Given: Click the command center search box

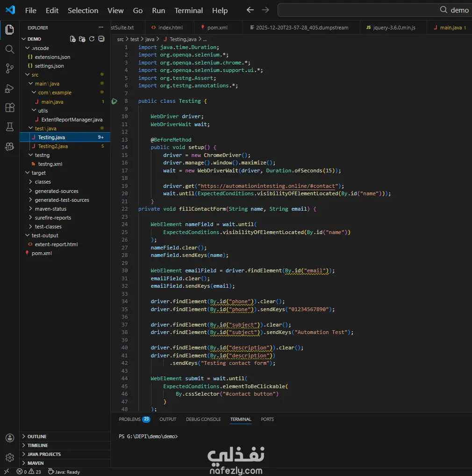Looking at the screenshot, I should coord(374,10).
